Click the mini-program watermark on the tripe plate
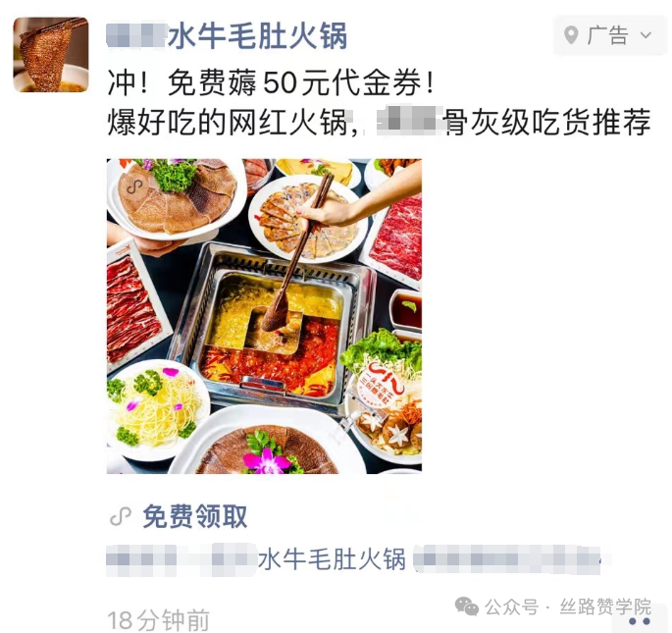672x633 pixels. pos(134,186)
